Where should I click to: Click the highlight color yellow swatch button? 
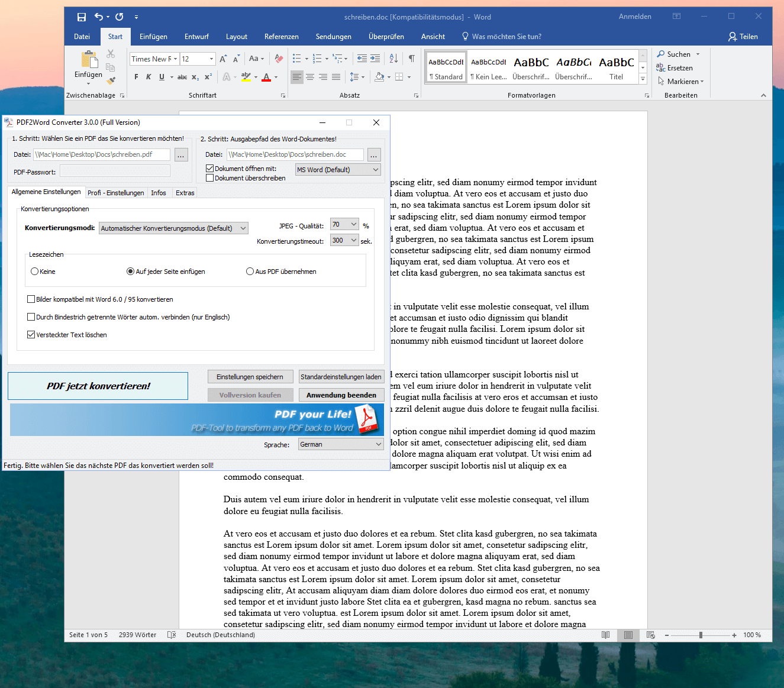click(x=246, y=77)
